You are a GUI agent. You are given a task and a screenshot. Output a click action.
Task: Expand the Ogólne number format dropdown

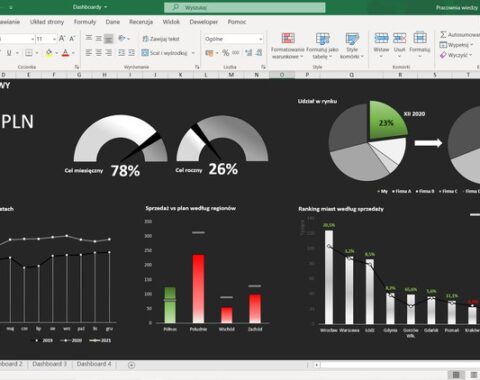(260, 39)
